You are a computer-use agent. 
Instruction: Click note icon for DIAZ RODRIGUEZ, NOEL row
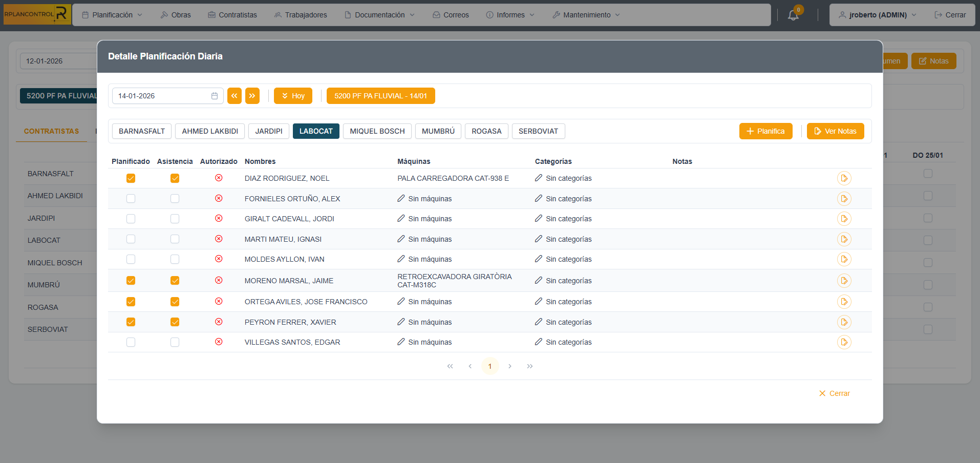[x=844, y=178]
